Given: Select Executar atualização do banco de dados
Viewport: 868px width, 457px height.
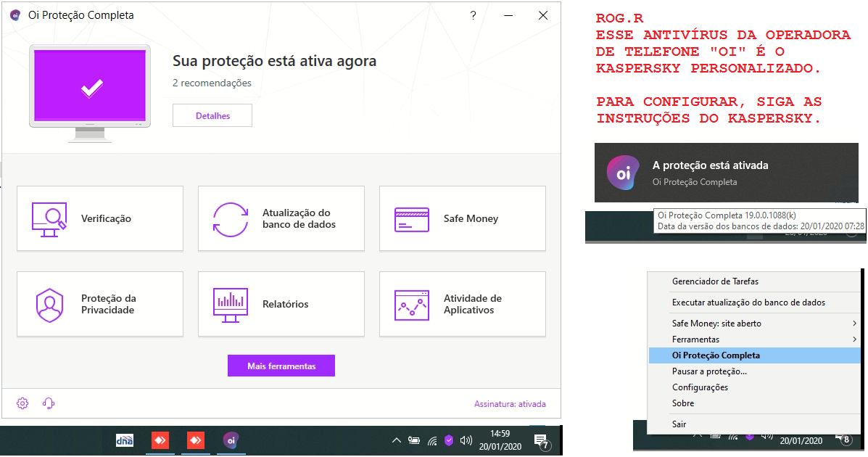Looking at the screenshot, I should click(x=748, y=302).
